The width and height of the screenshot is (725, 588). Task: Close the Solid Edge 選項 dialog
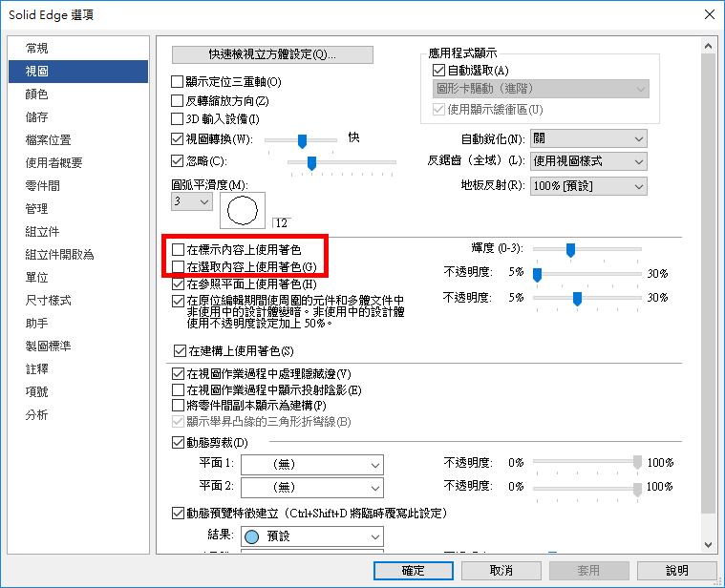pos(710,14)
